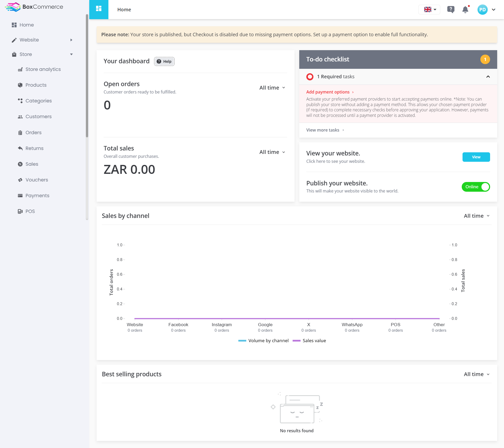This screenshot has height=448, width=504.
Task: Toggle Volume by channel legend series
Action: (263, 341)
